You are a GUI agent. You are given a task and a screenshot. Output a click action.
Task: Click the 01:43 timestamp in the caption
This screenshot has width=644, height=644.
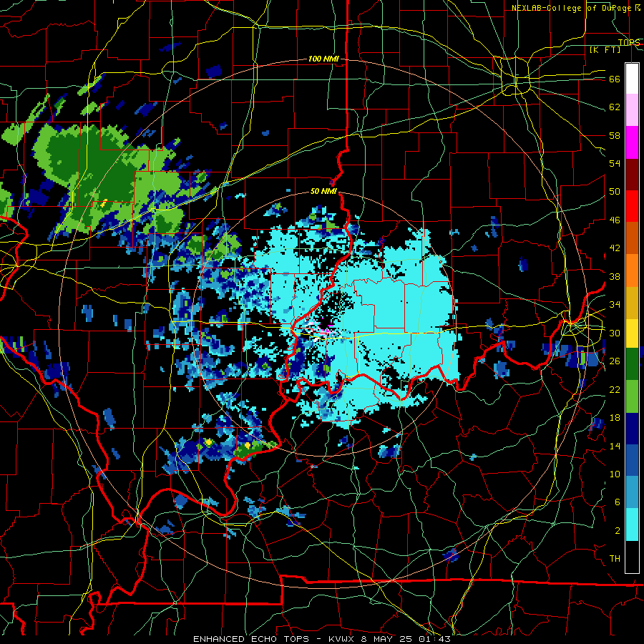click(434, 639)
